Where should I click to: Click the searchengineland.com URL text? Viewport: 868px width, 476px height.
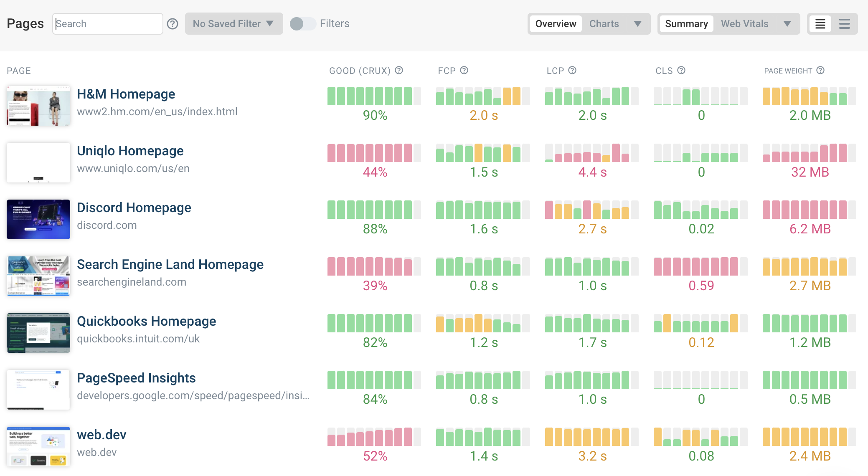point(132,282)
